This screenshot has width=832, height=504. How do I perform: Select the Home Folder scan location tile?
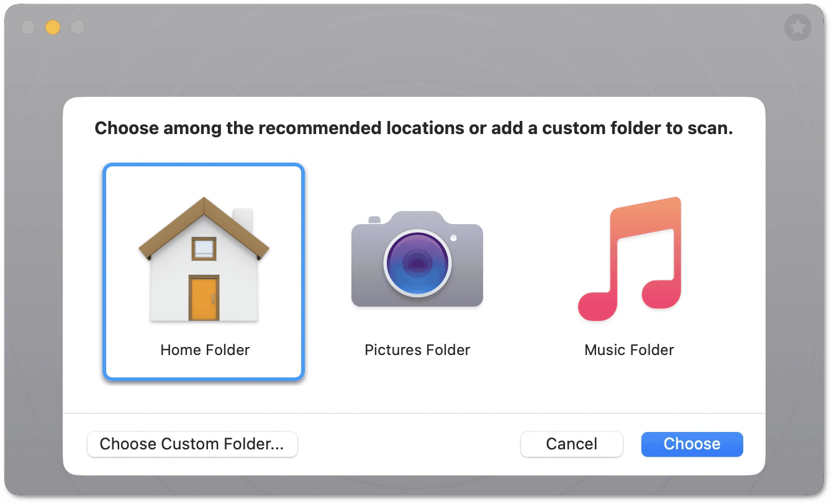click(x=204, y=271)
